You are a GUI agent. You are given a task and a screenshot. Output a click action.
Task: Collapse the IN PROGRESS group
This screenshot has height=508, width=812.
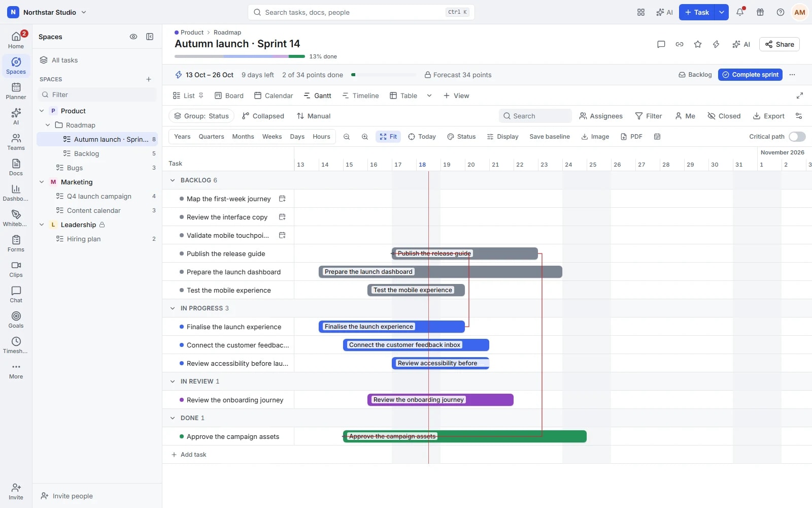pyautogui.click(x=173, y=308)
